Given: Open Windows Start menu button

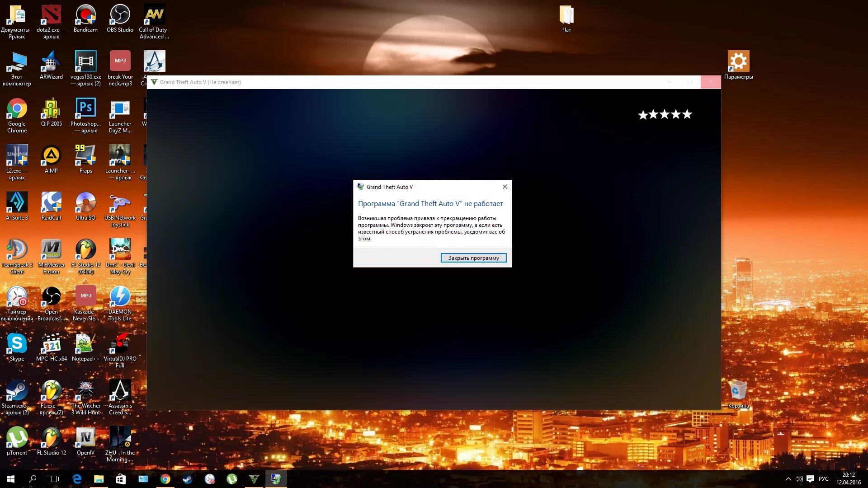Looking at the screenshot, I should click(10, 479).
